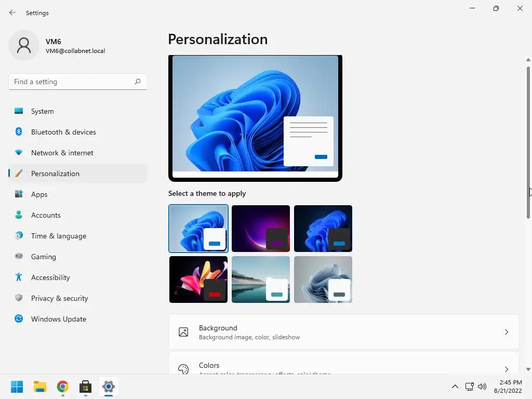The height and width of the screenshot is (399, 532).
Task: Open Privacy & security settings
Action: point(78,298)
